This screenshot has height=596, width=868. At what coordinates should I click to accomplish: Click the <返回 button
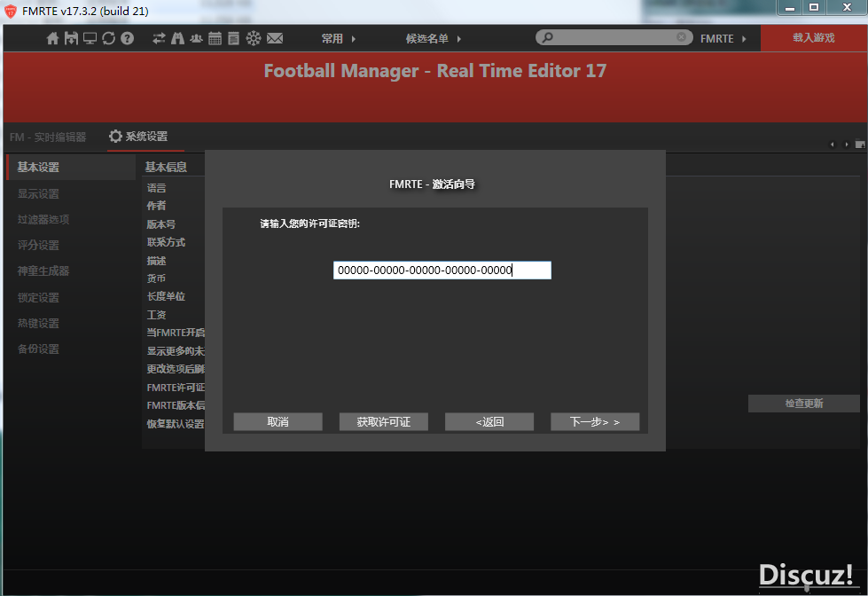pyautogui.click(x=489, y=421)
